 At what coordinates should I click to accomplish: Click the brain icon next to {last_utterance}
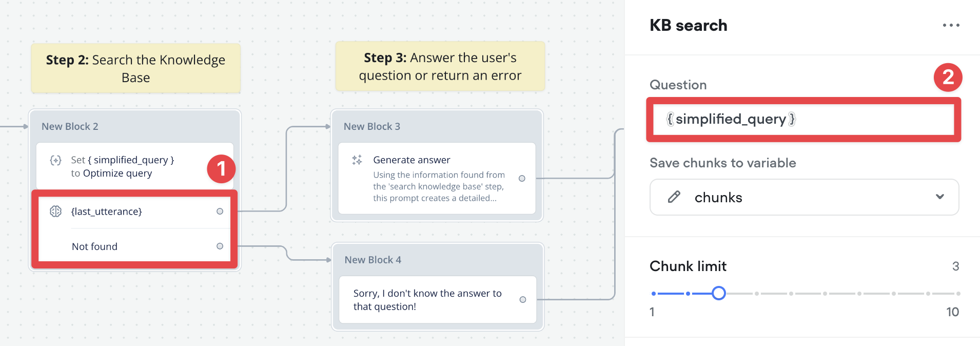[x=55, y=211]
